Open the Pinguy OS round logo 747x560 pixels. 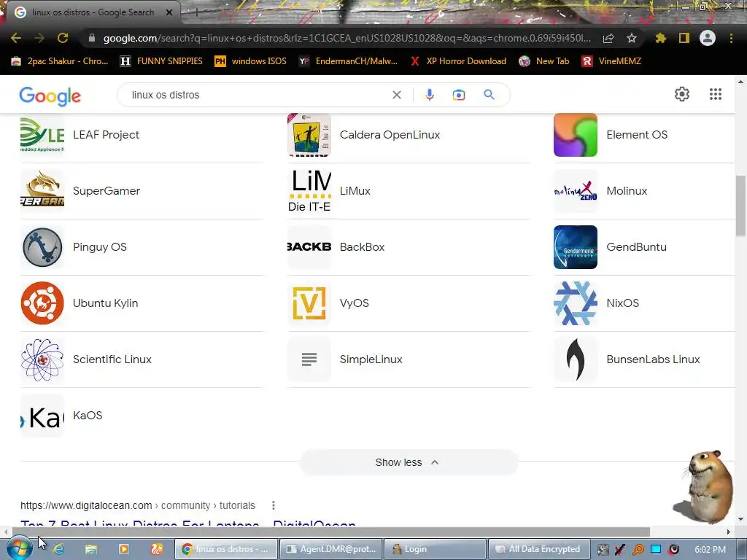click(x=42, y=246)
